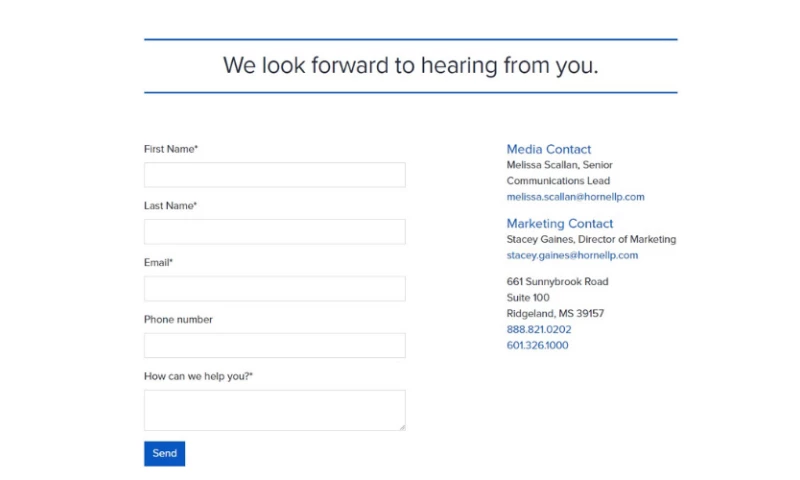Click the 'First Name*' label
Image resolution: width=800 pixels, height=480 pixels.
pos(171,149)
